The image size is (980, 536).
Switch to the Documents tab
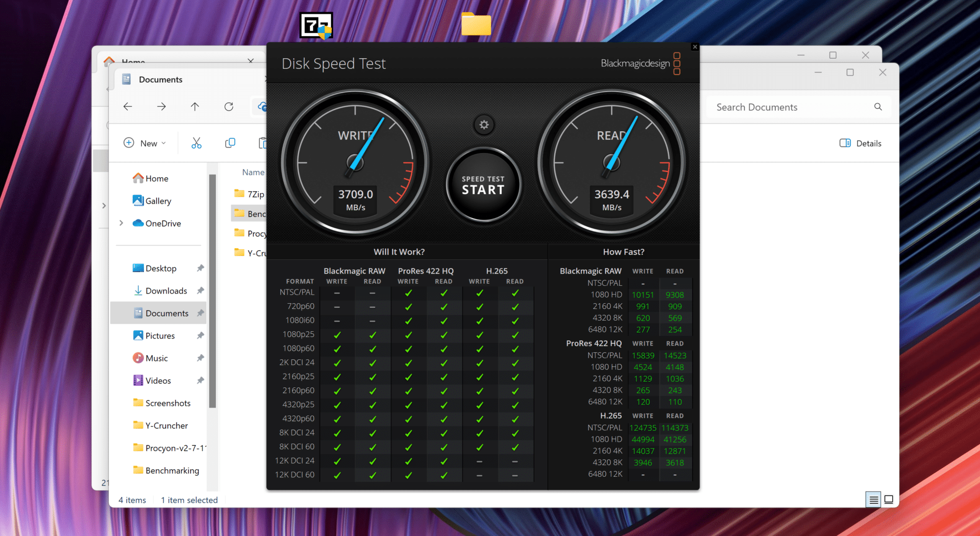pyautogui.click(x=189, y=80)
